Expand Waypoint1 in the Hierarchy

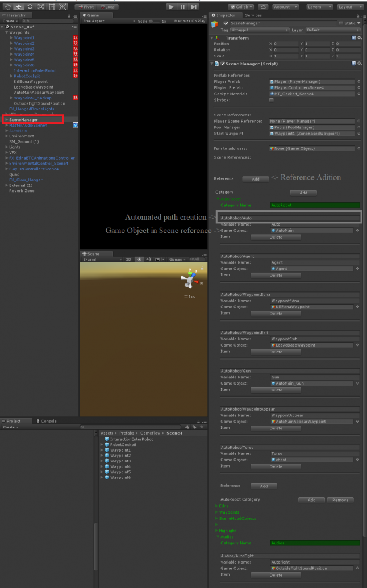point(11,38)
